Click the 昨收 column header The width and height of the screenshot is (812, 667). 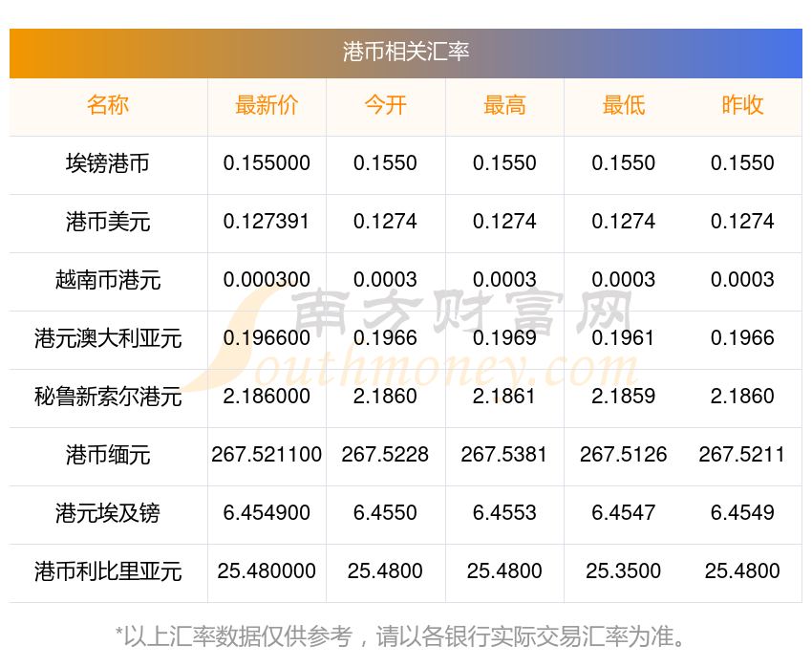coord(742,105)
